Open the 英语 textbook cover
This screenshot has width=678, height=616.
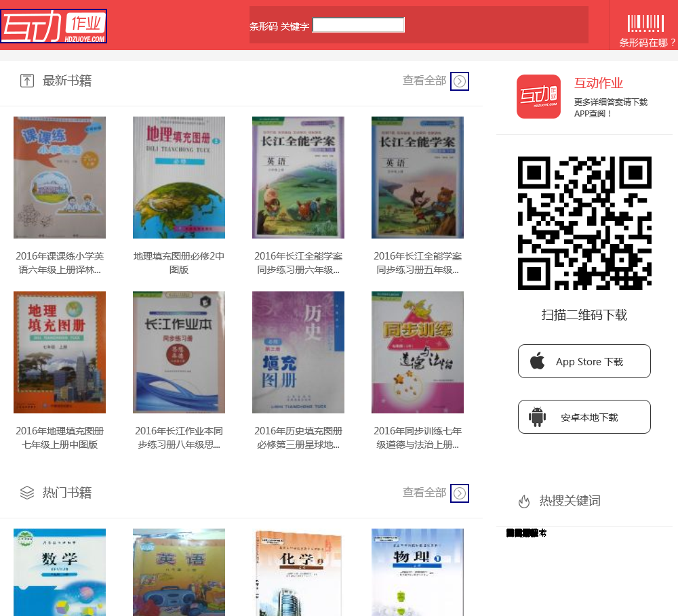(x=179, y=572)
